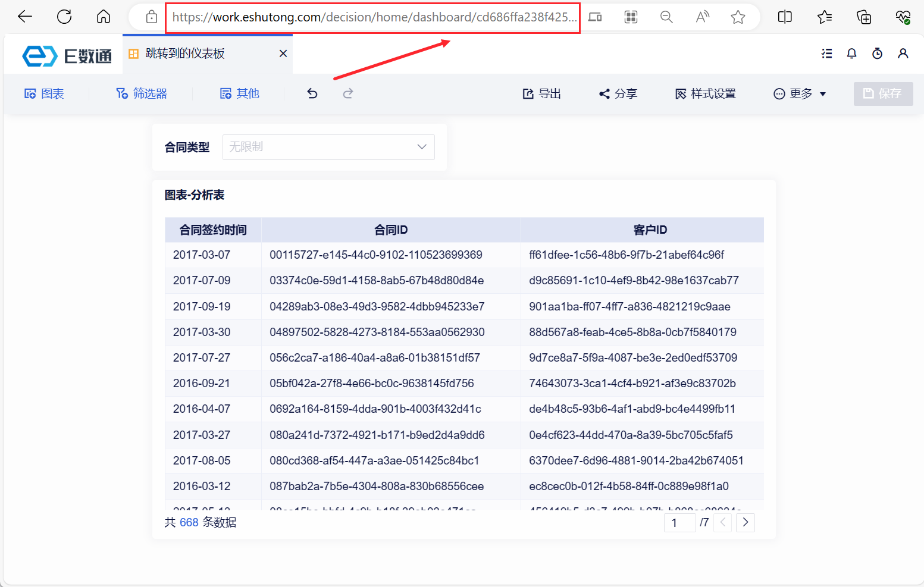Go to the next table page

coord(746,523)
